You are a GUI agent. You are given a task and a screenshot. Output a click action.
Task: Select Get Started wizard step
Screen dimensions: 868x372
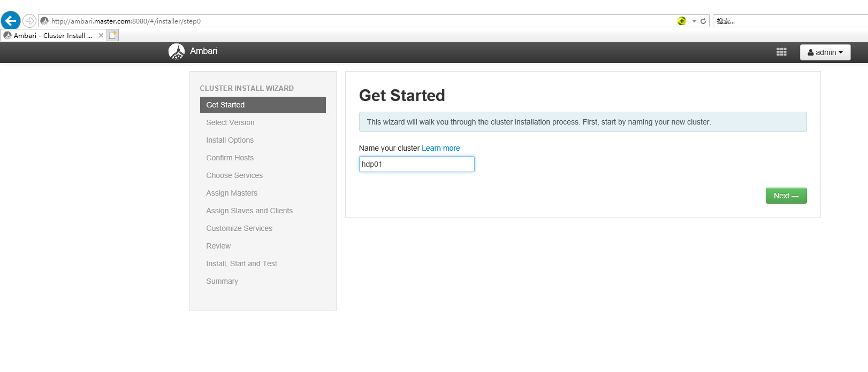[263, 105]
